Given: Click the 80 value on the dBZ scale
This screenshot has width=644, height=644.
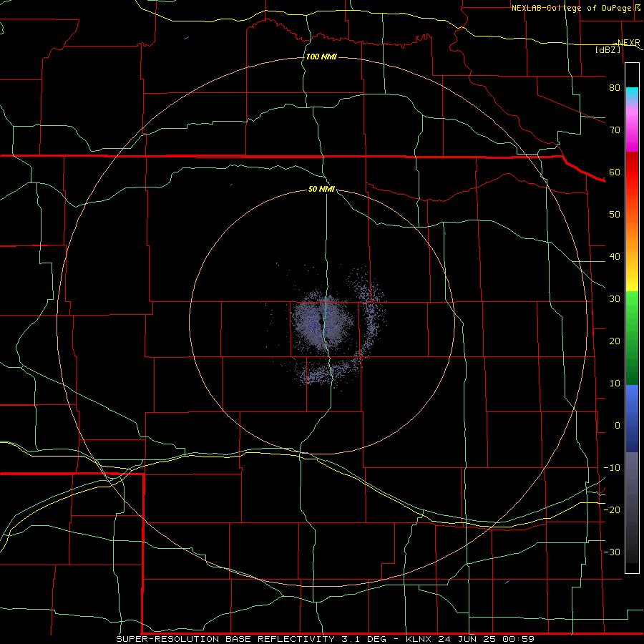Looking at the screenshot, I should tap(615, 88).
